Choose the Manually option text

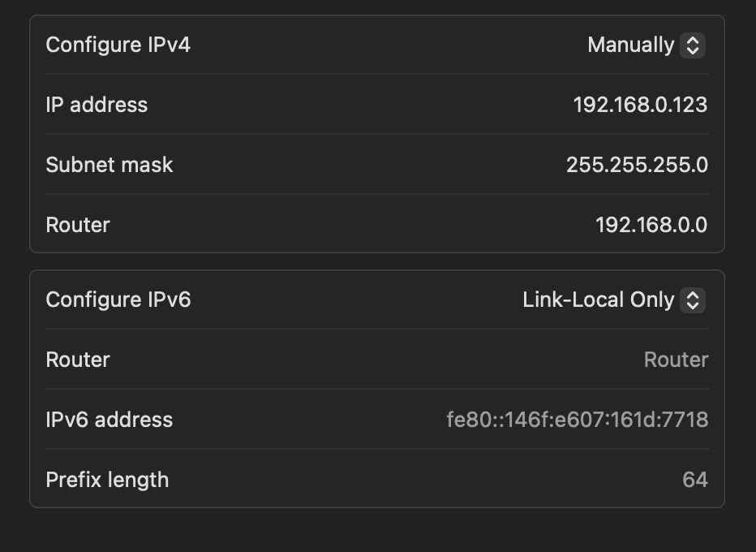pyautogui.click(x=630, y=45)
